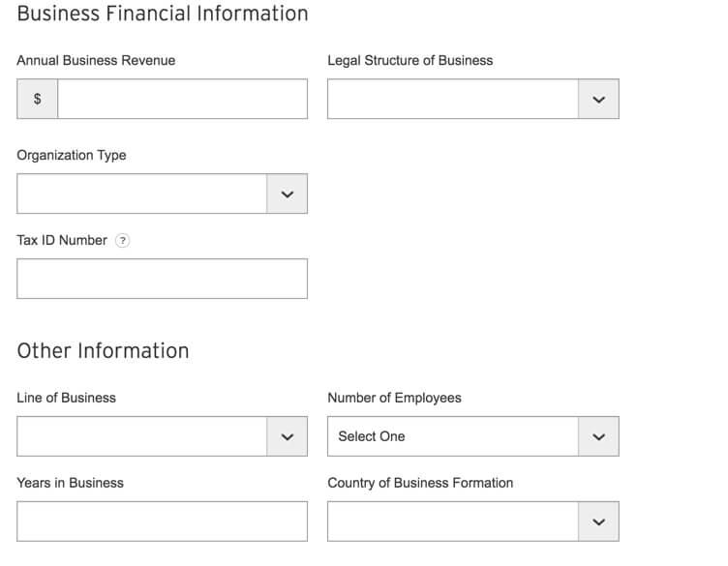Screen dimensions: 728x566
Task: Click the Line of Business label
Action: coord(66,398)
